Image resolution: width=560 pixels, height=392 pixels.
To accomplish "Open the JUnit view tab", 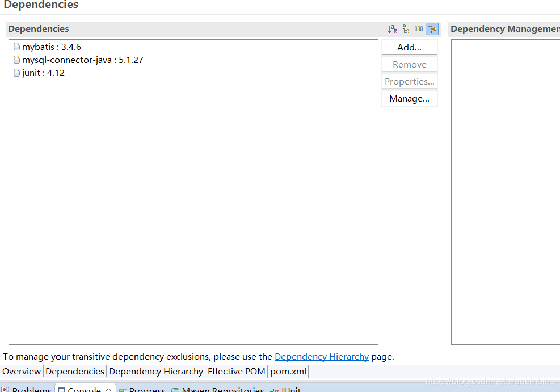I will pyautogui.click(x=286, y=389).
